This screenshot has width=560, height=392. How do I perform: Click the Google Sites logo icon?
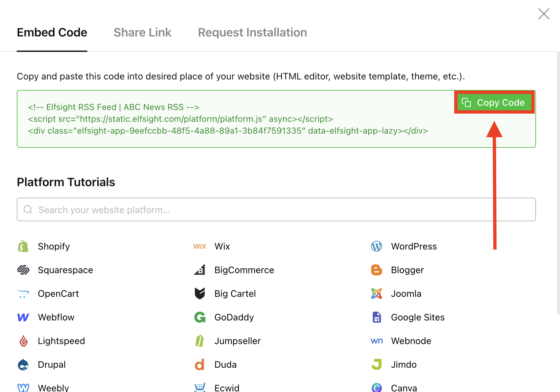pyautogui.click(x=377, y=317)
